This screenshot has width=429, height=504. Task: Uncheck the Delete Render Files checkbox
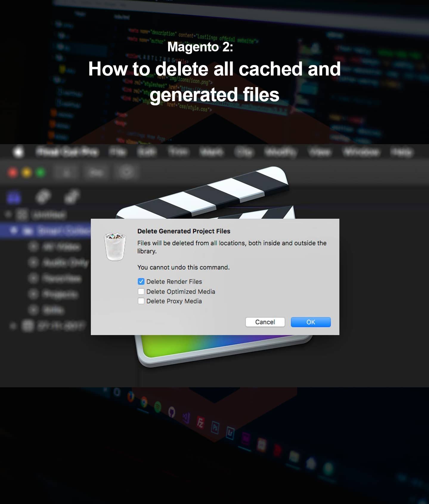coord(141,281)
